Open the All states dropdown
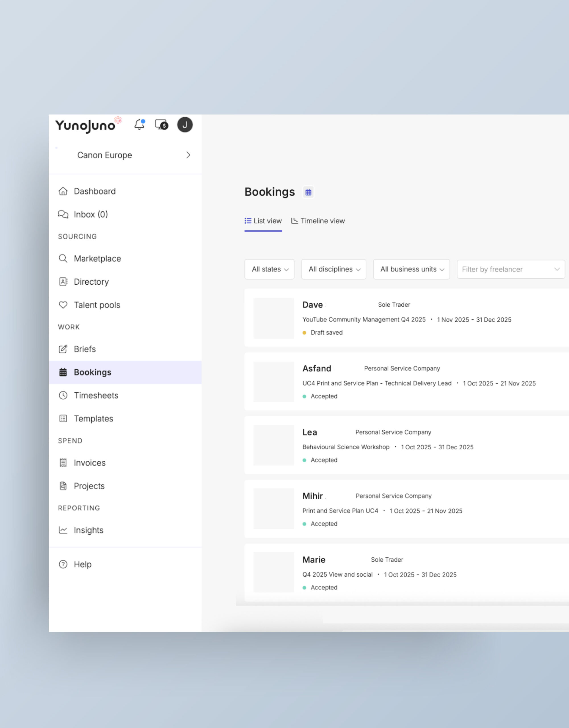The height and width of the screenshot is (728, 569). pyautogui.click(x=269, y=269)
